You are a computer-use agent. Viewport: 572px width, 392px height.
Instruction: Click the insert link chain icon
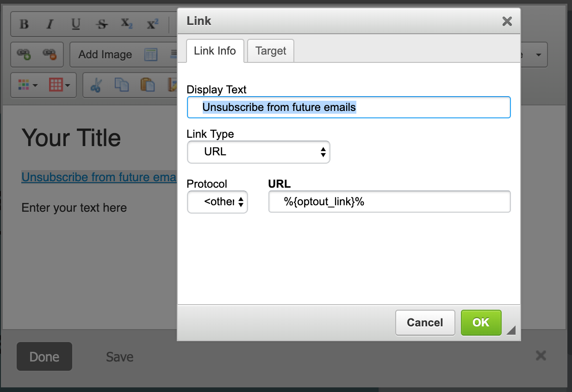(24, 55)
